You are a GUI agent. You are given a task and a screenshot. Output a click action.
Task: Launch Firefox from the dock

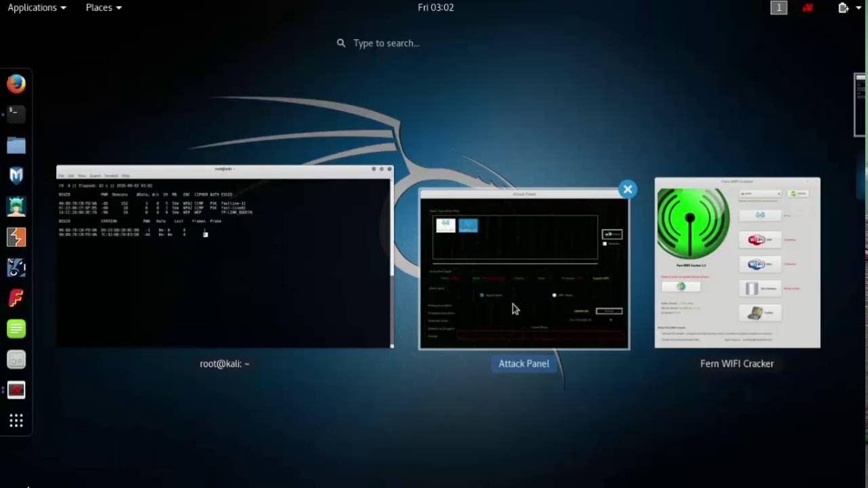click(x=16, y=83)
